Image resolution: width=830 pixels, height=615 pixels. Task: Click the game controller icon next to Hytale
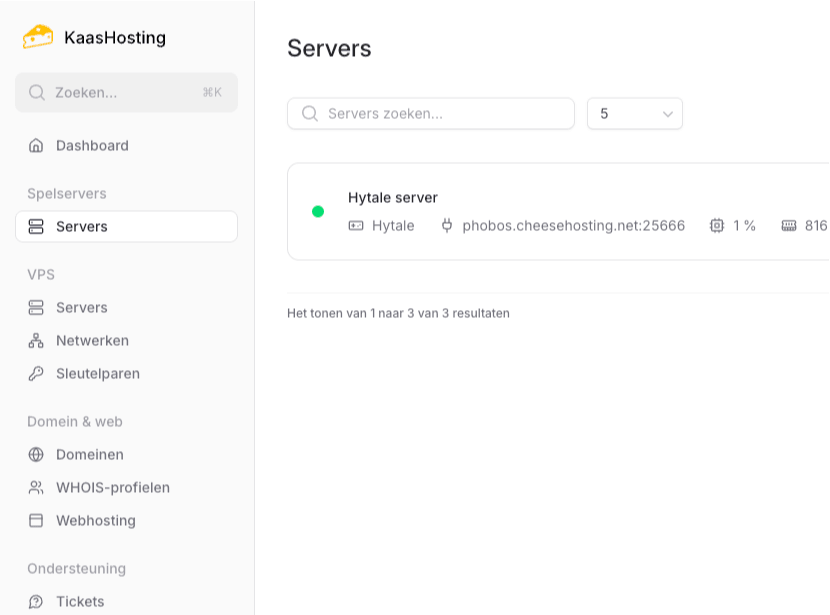pos(355,226)
